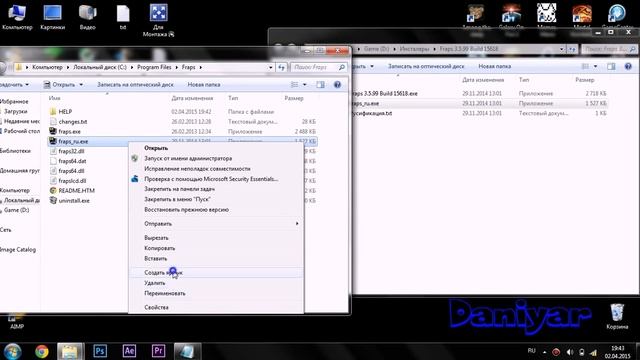
Task: Choose Удалить in the context menu
Action: pyautogui.click(x=216, y=283)
